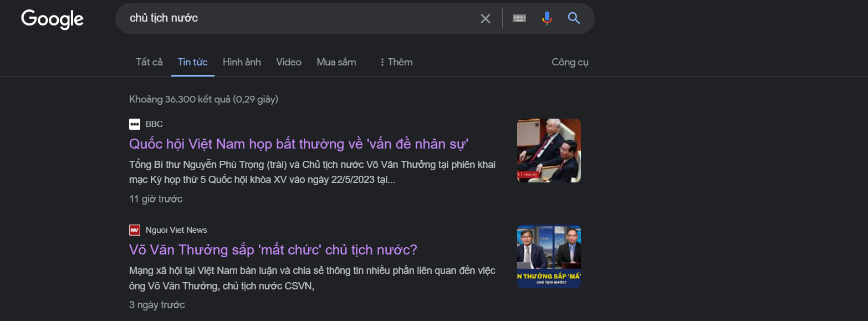Viewport: 868px width, 321px height.
Task: Click the '11 giờ trước' timestamp
Action: click(156, 199)
